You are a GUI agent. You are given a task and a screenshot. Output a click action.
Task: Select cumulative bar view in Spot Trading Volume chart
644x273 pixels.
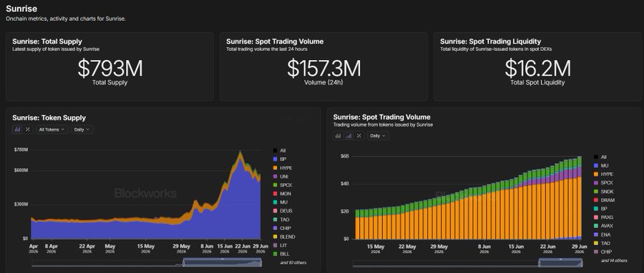click(348, 136)
